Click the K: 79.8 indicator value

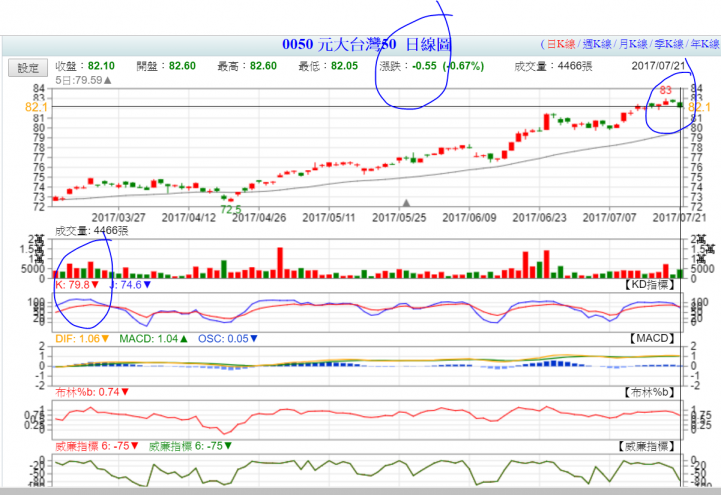click(77, 285)
